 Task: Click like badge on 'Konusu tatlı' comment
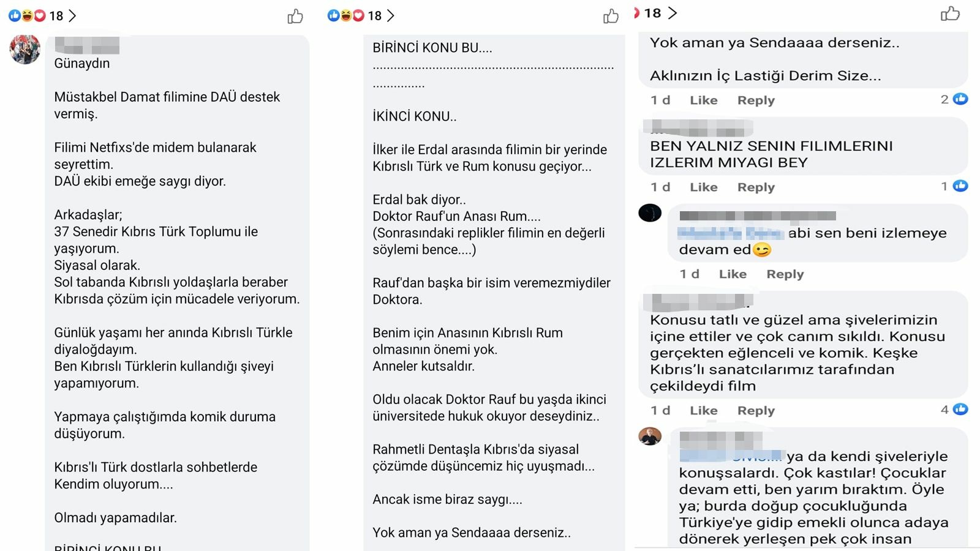[960, 410]
